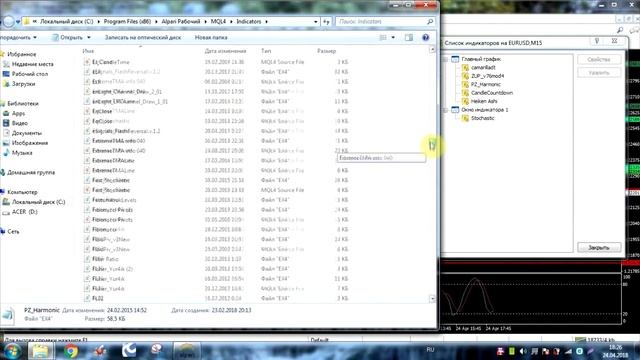Collapse the Главный график tree node

tap(446, 60)
